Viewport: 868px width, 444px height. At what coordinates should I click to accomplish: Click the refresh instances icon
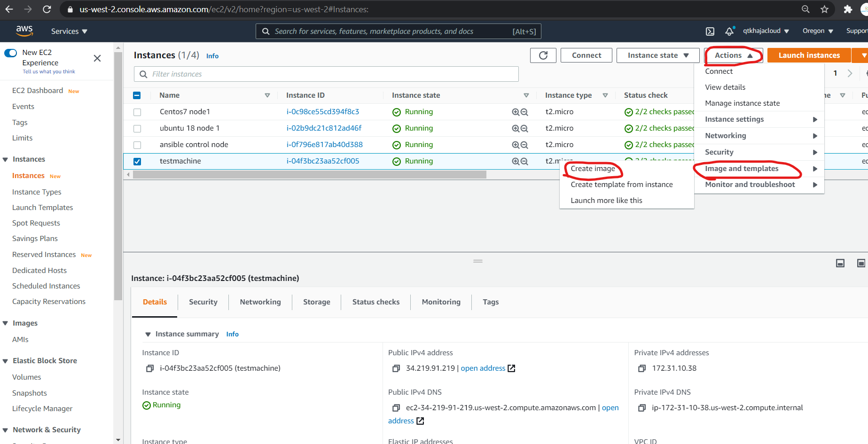[x=543, y=55]
